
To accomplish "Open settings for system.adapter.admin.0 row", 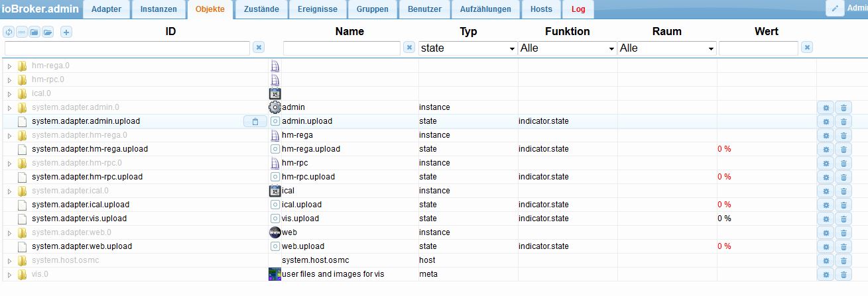I will (x=826, y=107).
